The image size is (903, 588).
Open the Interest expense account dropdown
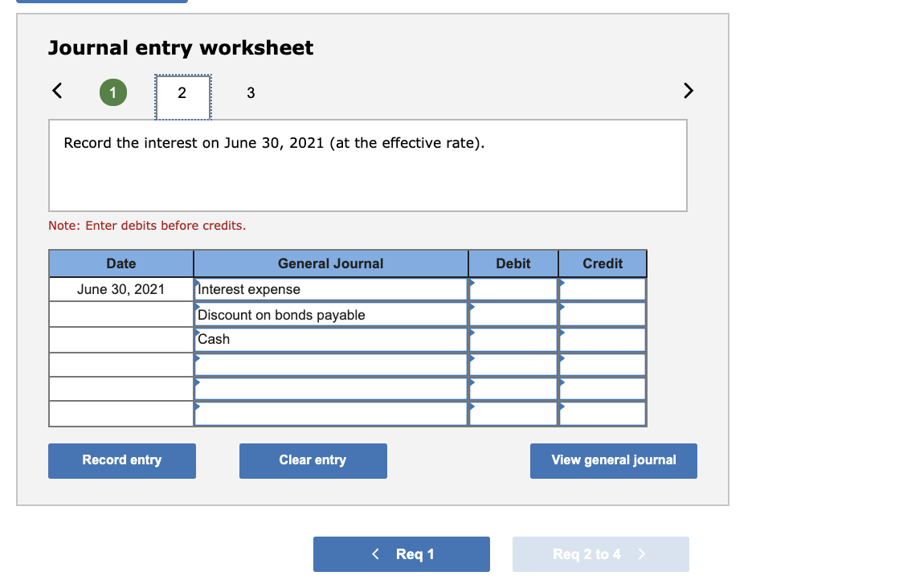coord(330,290)
